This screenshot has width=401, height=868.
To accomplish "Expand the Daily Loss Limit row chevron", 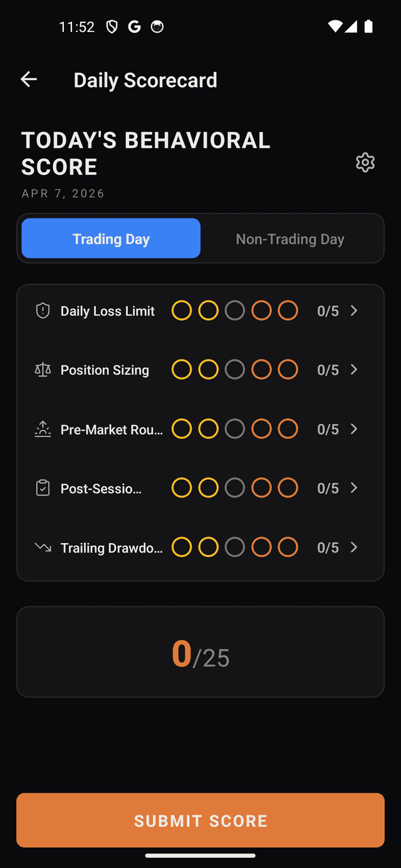I will [354, 310].
